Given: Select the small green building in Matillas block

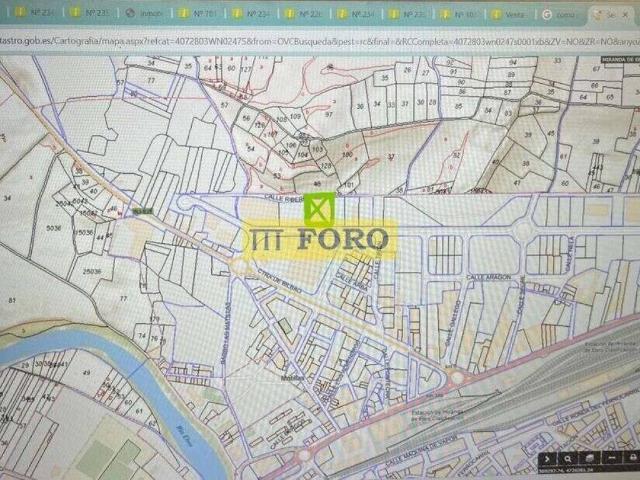Looking at the screenshot, I should (x=286, y=327).
